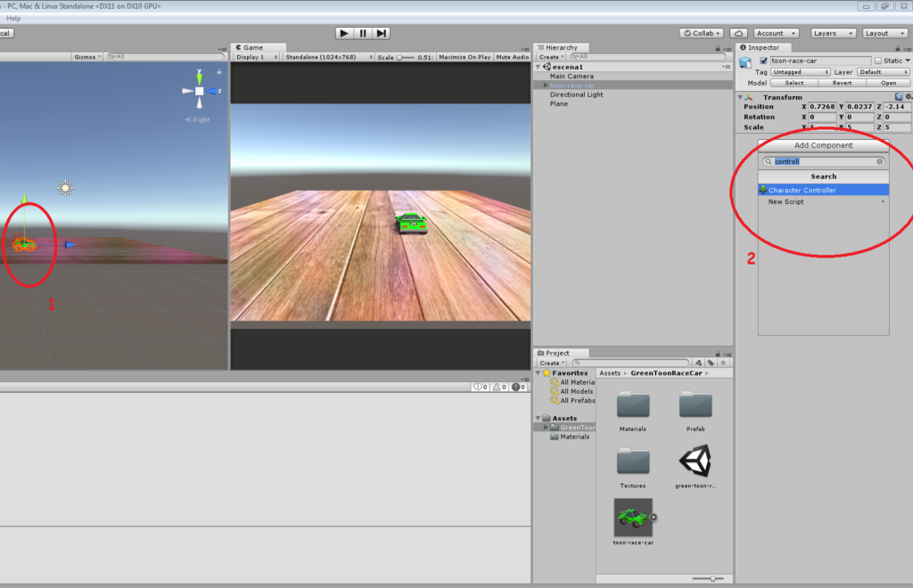Toggle the Hierarchy panel lock icon
The image size is (913, 588).
tap(718, 48)
